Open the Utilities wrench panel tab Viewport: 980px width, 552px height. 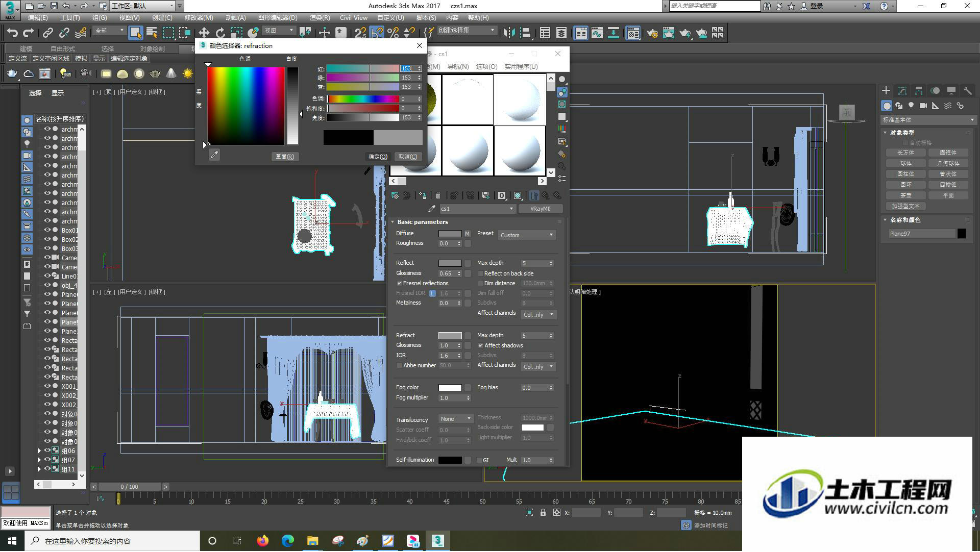click(967, 91)
